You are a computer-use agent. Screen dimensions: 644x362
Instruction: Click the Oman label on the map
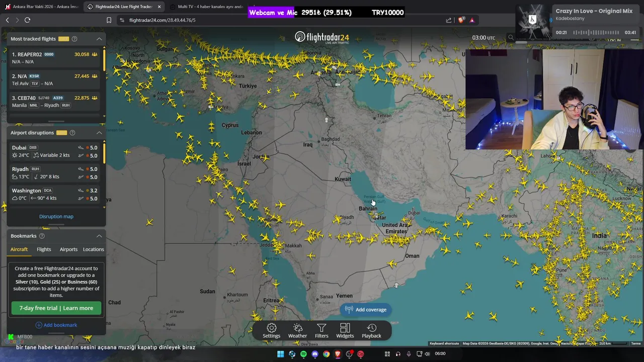point(412,256)
